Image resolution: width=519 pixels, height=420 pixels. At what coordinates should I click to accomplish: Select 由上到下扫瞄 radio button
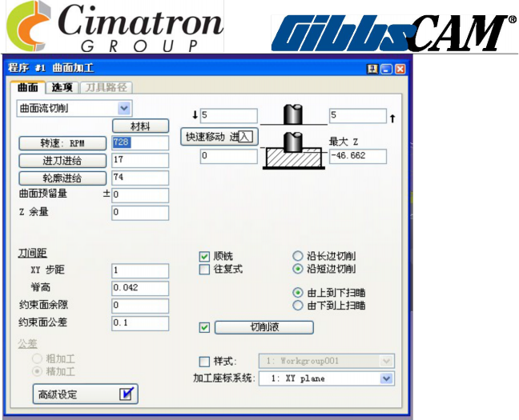298,293
